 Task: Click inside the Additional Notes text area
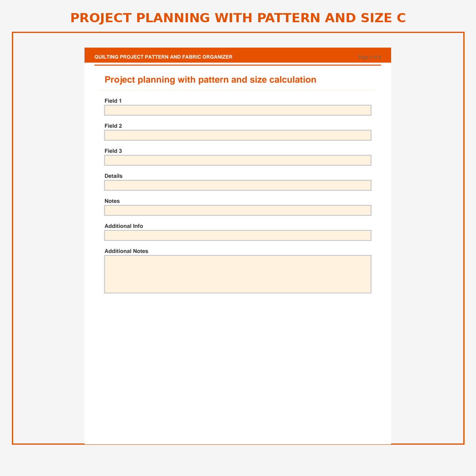238,274
